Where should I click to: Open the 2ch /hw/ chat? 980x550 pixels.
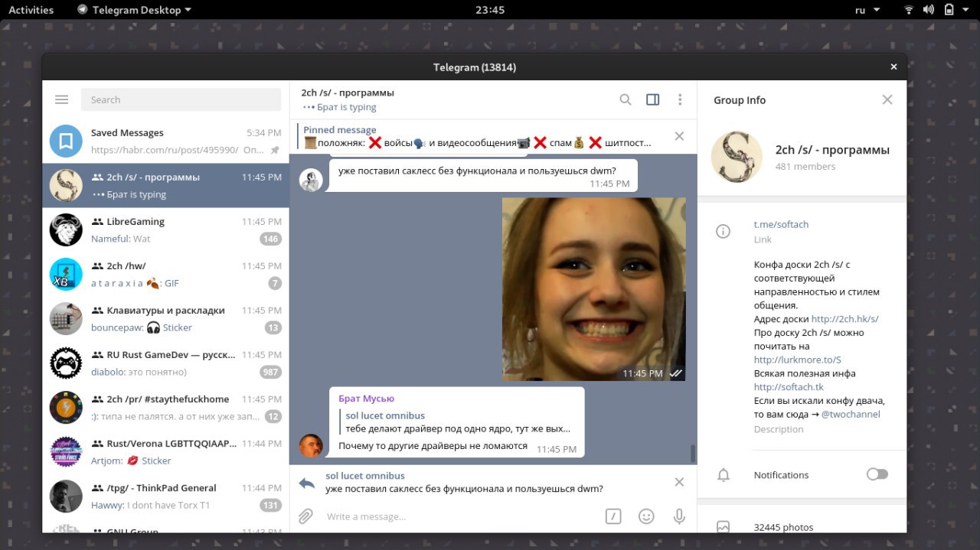point(166,275)
